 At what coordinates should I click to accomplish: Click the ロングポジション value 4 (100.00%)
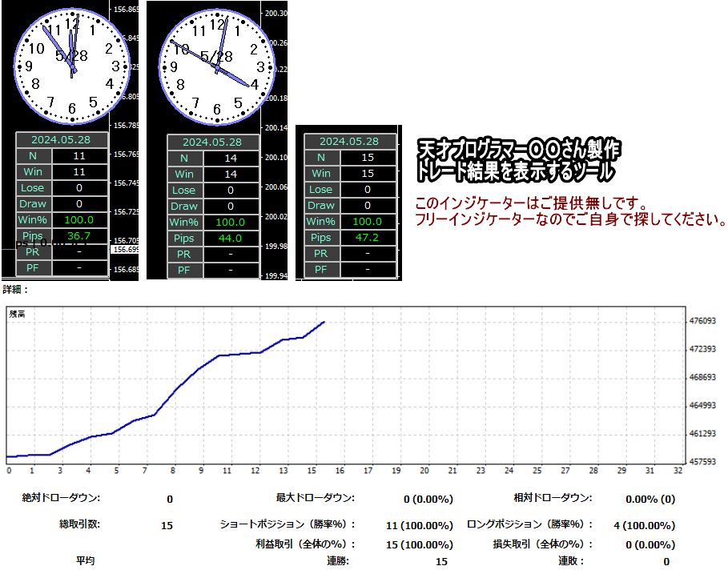[x=644, y=526]
